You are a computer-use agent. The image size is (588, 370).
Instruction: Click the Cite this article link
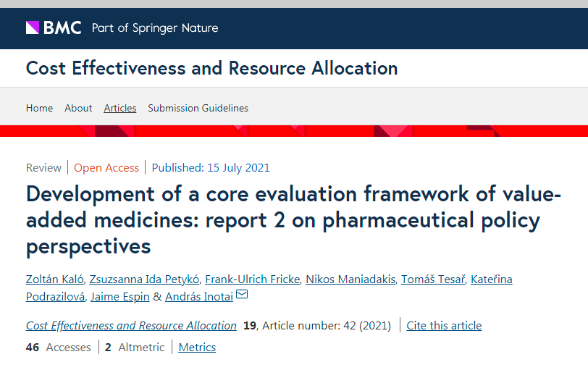coord(444,326)
